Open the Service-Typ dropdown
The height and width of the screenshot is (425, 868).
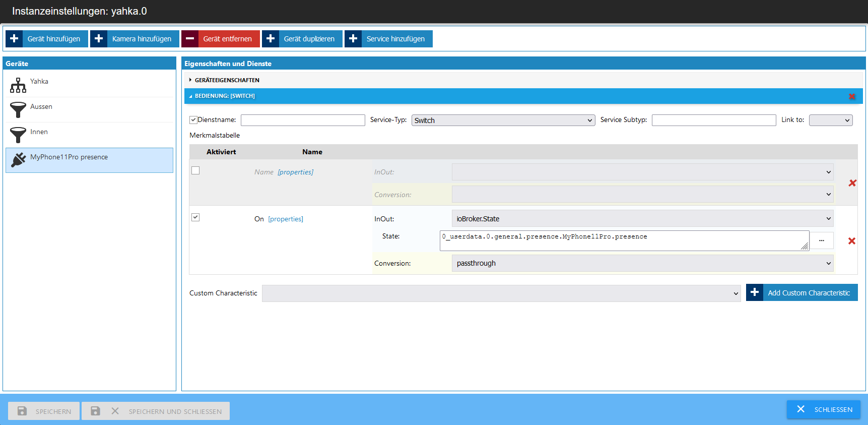pos(503,120)
